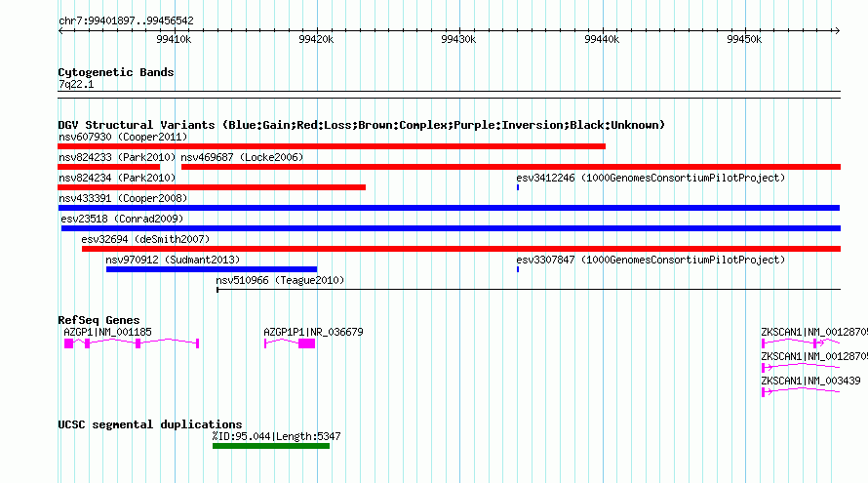Click the ZKSCAN1|NM_003439 transcript glyph
868x483 pixels.
pyautogui.click(x=801, y=391)
